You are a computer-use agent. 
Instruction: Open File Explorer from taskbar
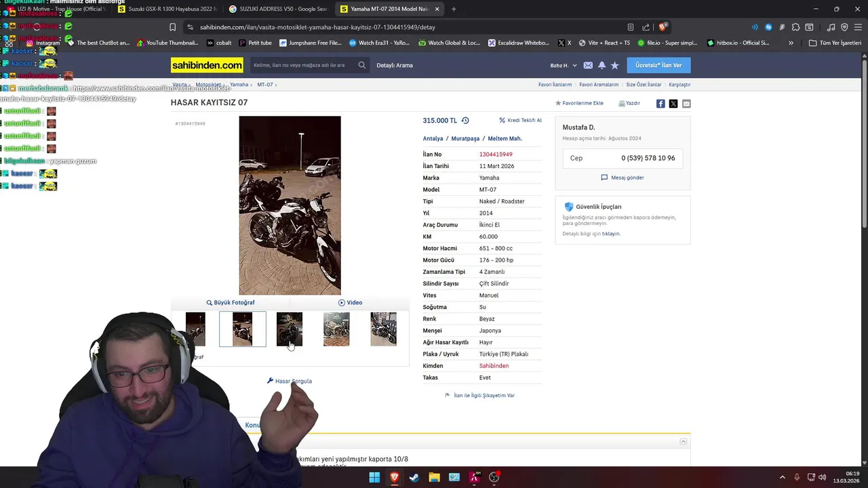(x=434, y=477)
